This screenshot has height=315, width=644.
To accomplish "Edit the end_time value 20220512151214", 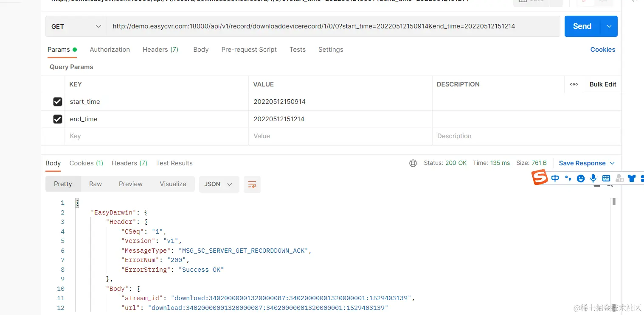I will pyautogui.click(x=340, y=119).
